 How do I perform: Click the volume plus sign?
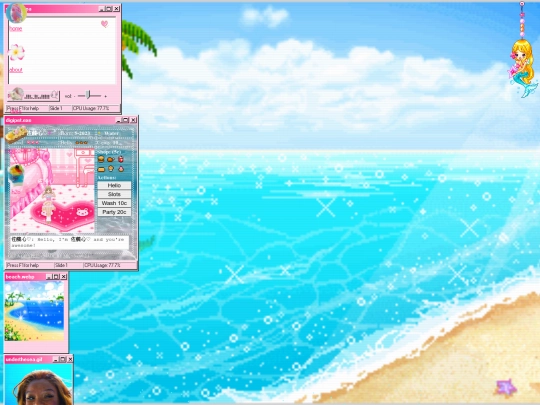coord(105,96)
